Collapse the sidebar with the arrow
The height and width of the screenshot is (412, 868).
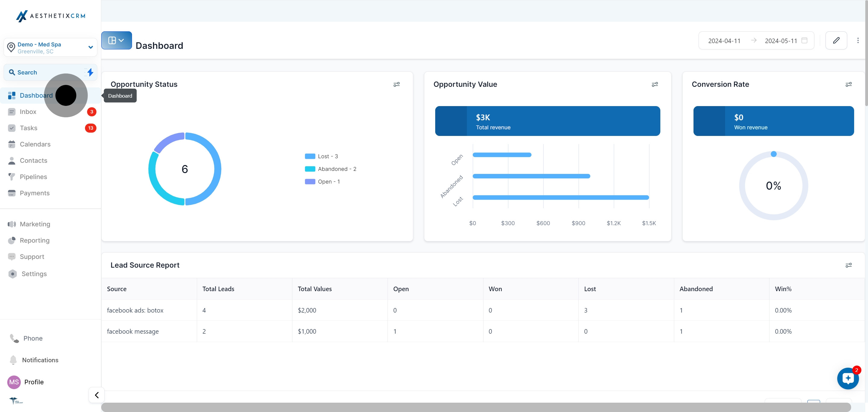click(97, 395)
